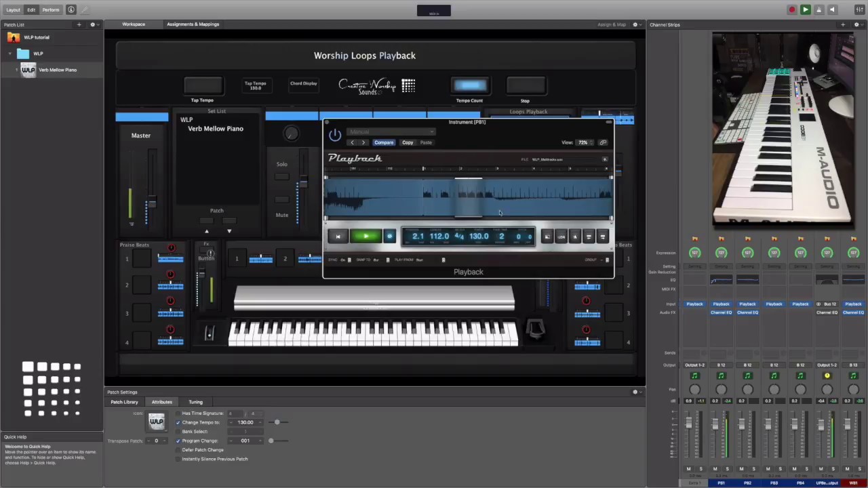Solo the PB1 channel strip
This screenshot has width=868, height=488.
pyautogui.click(x=727, y=468)
